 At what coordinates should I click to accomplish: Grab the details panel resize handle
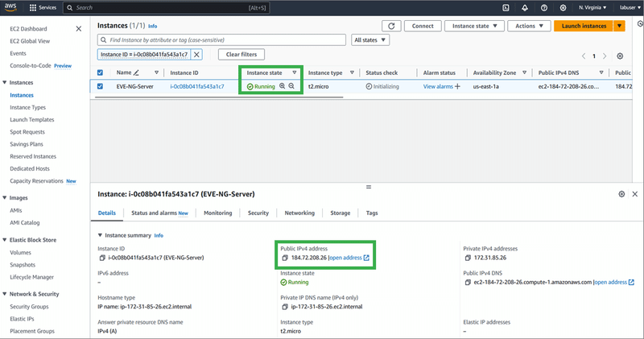(x=369, y=187)
